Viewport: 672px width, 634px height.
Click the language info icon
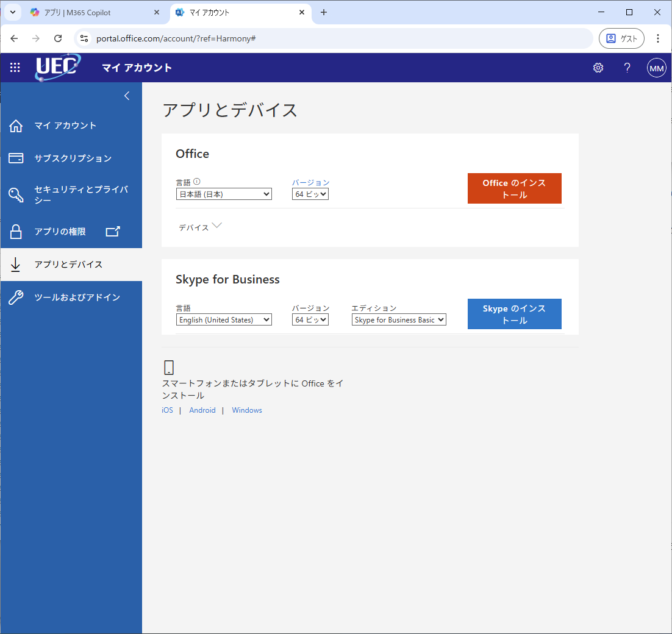[x=197, y=182]
